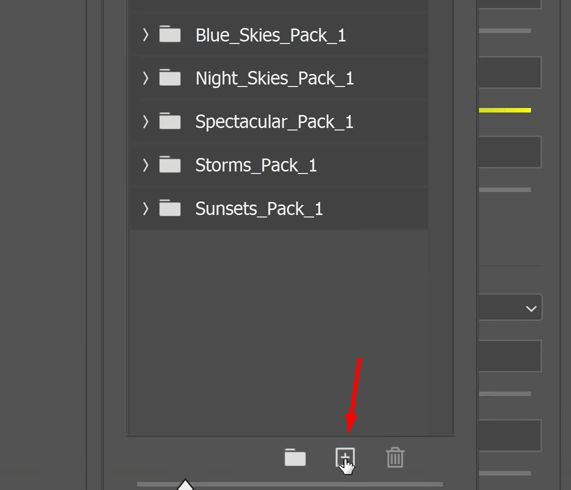This screenshot has height=490, width=571.
Task: Select the Sunsets_Pack_1 label
Action: click(x=259, y=209)
